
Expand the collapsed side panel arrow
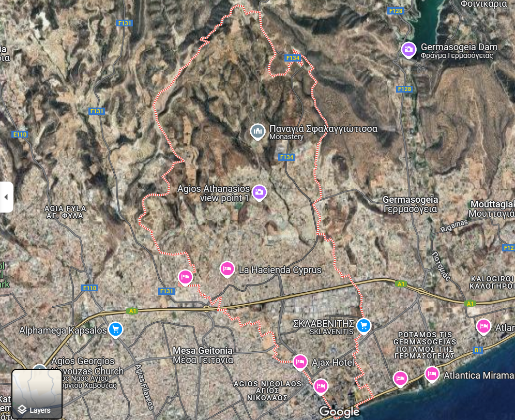(6, 197)
